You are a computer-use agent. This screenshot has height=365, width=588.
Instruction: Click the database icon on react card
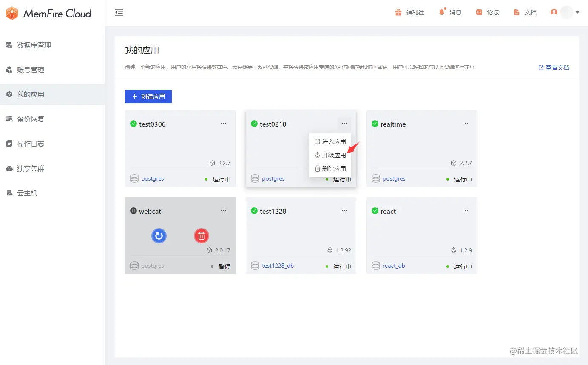click(376, 266)
